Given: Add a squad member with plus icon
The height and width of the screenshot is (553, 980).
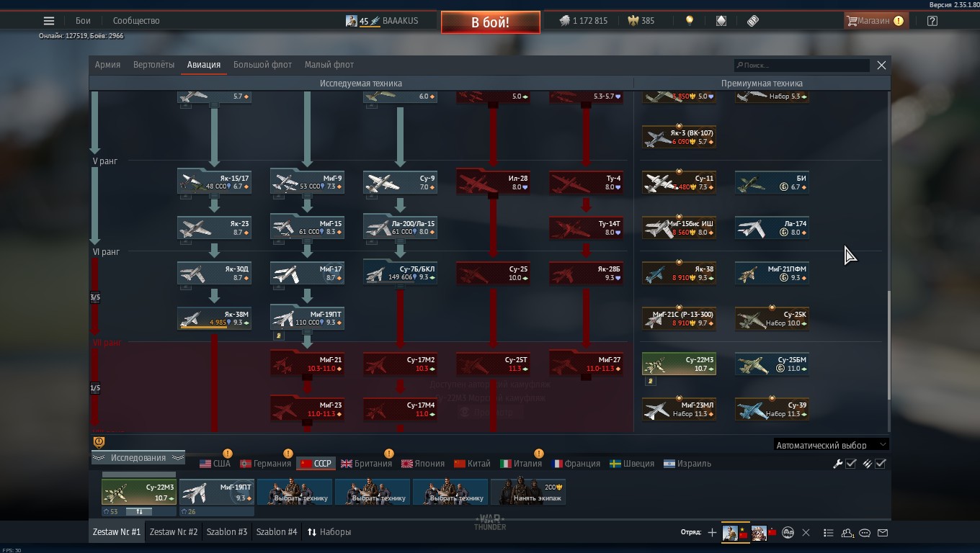Looking at the screenshot, I should tap(712, 533).
